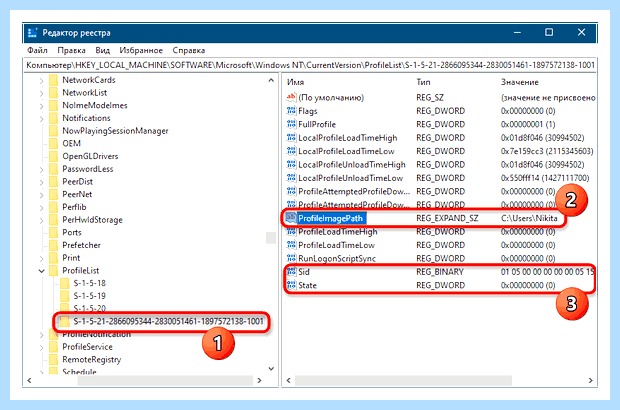Select the NetworkList folder icon
The image size is (620, 410).
(x=53, y=93)
